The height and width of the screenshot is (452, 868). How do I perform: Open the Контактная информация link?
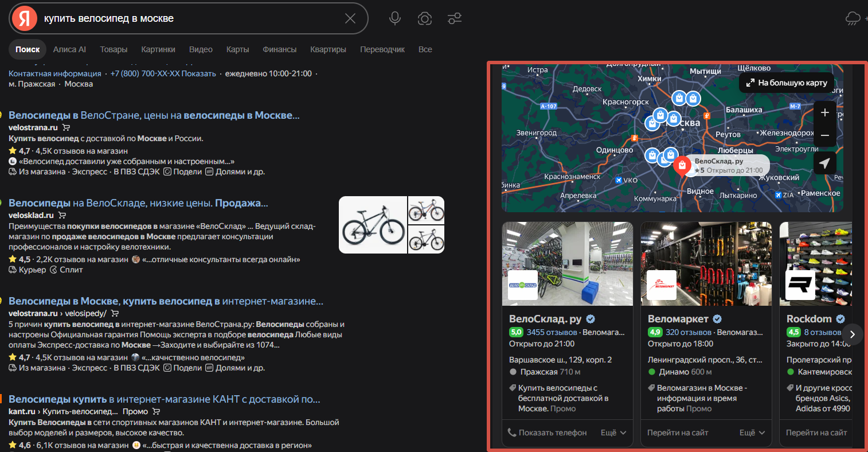click(x=55, y=73)
